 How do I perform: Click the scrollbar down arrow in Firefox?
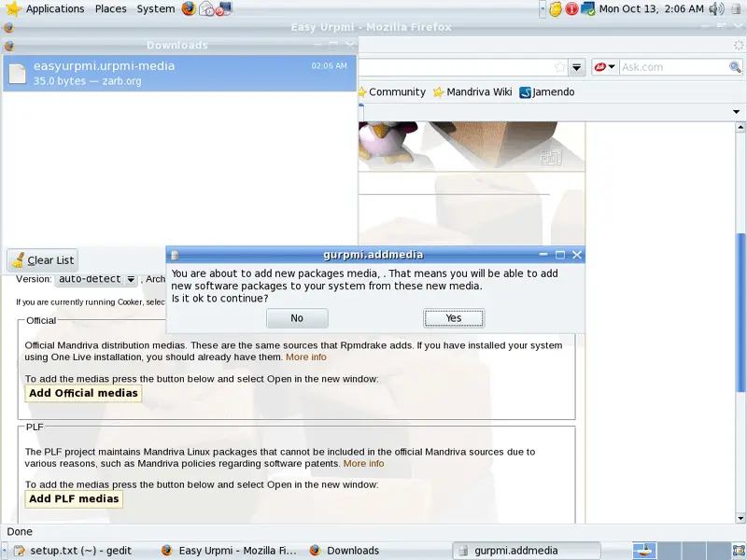pos(740,518)
